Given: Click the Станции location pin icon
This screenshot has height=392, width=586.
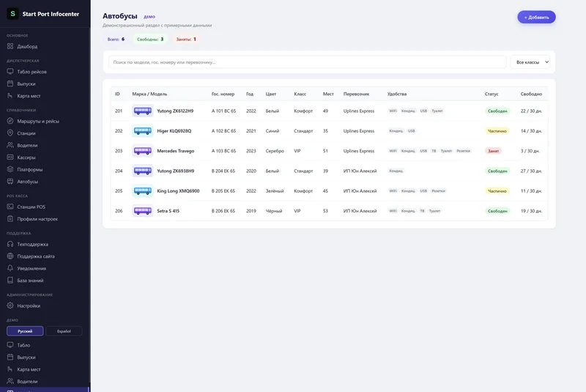Looking at the screenshot, I should pos(10,133).
